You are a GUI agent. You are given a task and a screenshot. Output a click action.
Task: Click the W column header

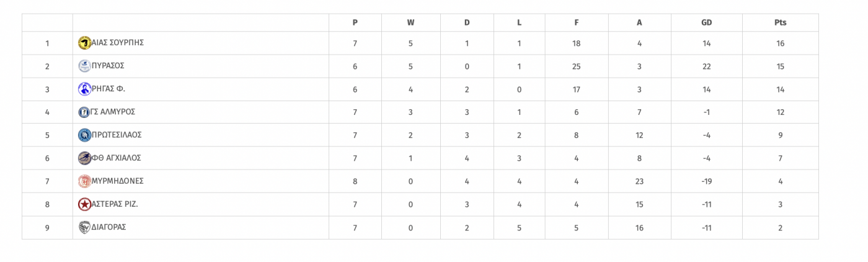tap(410, 22)
